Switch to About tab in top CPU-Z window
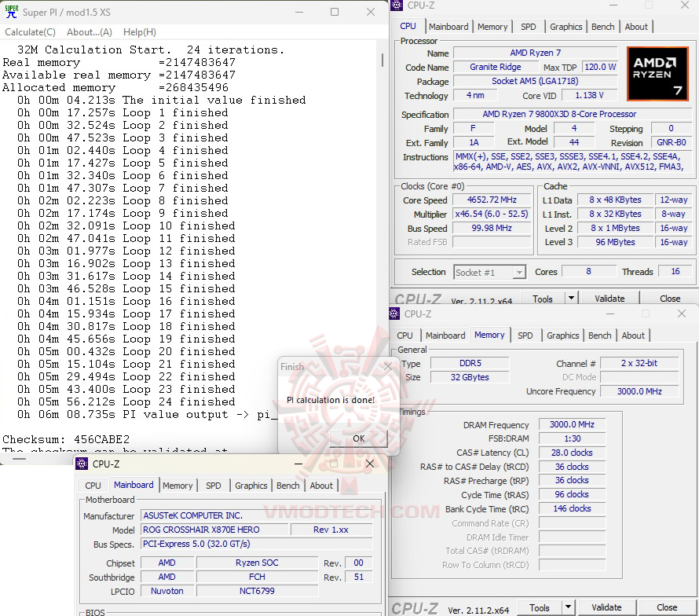The width and height of the screenshot is (699, 616). [x=636, y=27]
